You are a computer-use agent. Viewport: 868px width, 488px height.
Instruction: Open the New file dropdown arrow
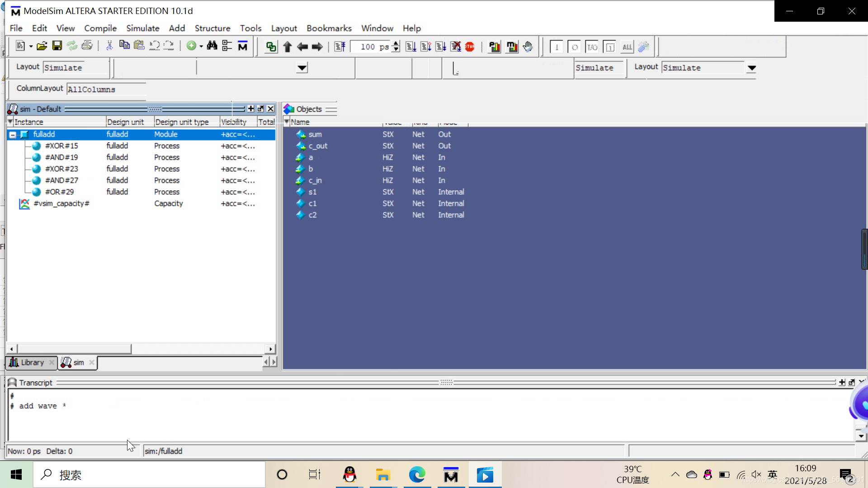tap(31, 47)
